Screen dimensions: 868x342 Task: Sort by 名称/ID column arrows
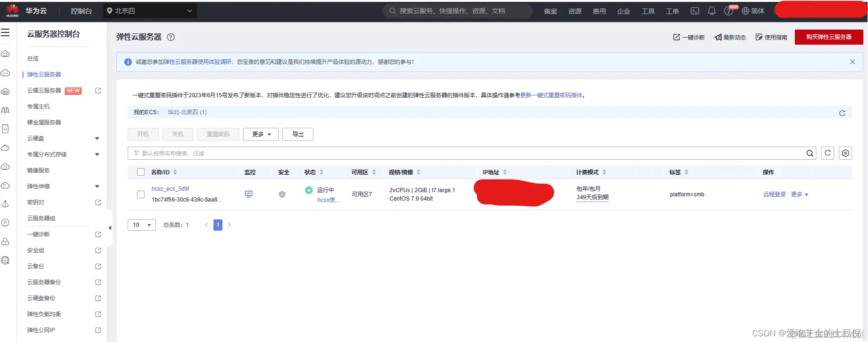[175, 172]
